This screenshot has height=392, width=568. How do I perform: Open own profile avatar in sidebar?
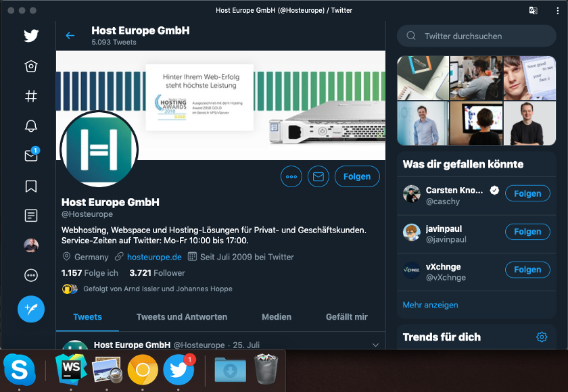(31, 245)
